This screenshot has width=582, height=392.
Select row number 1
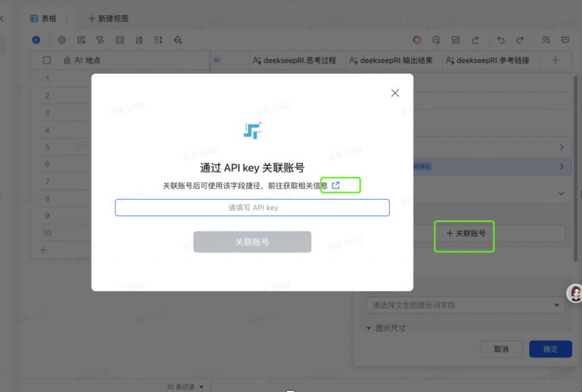point(47,78)
